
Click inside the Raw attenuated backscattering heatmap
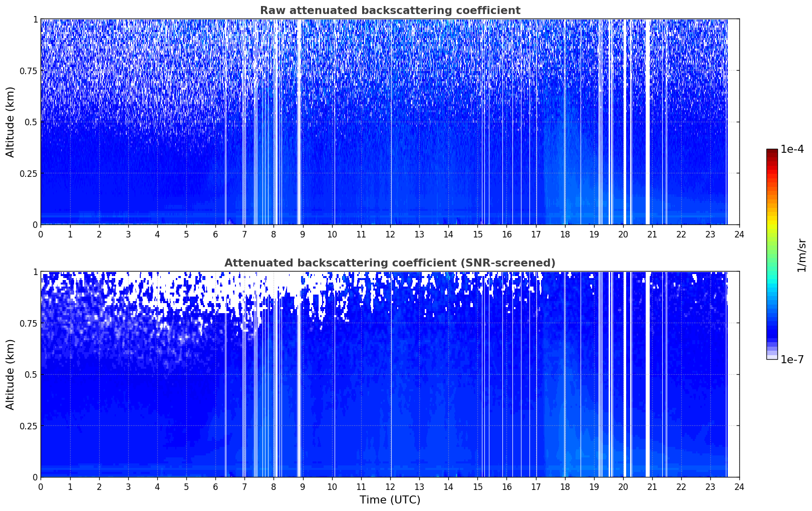pyautogui.click(x=390, y=122)
